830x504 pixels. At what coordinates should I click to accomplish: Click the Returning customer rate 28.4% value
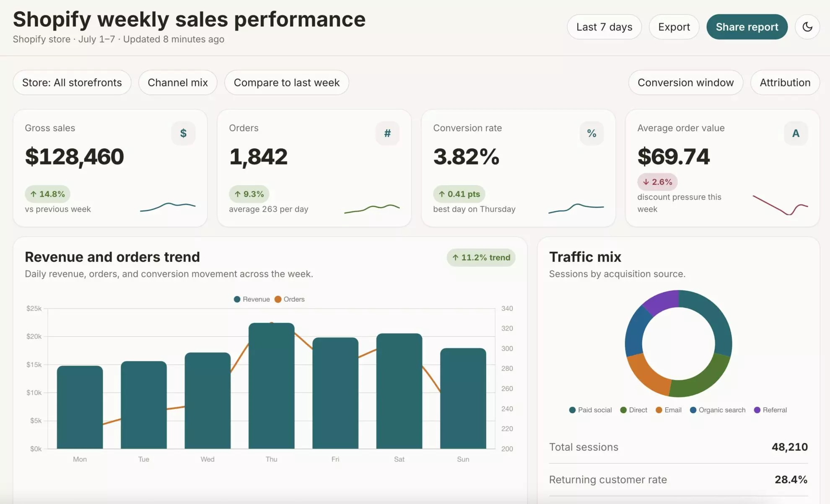[x=791, y=479]
